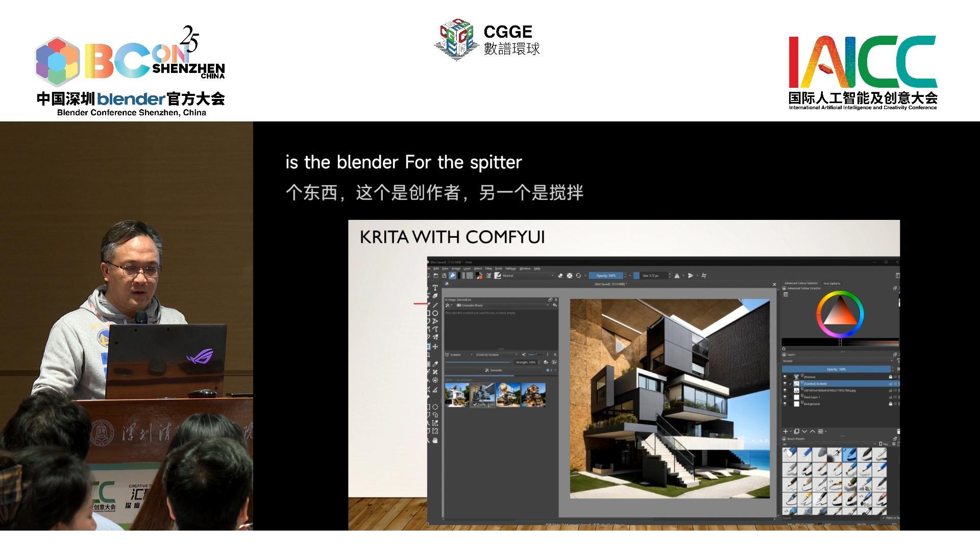
Task: Open the layer blending mode Normal dropdown
Action: click(x=838, y=361)
